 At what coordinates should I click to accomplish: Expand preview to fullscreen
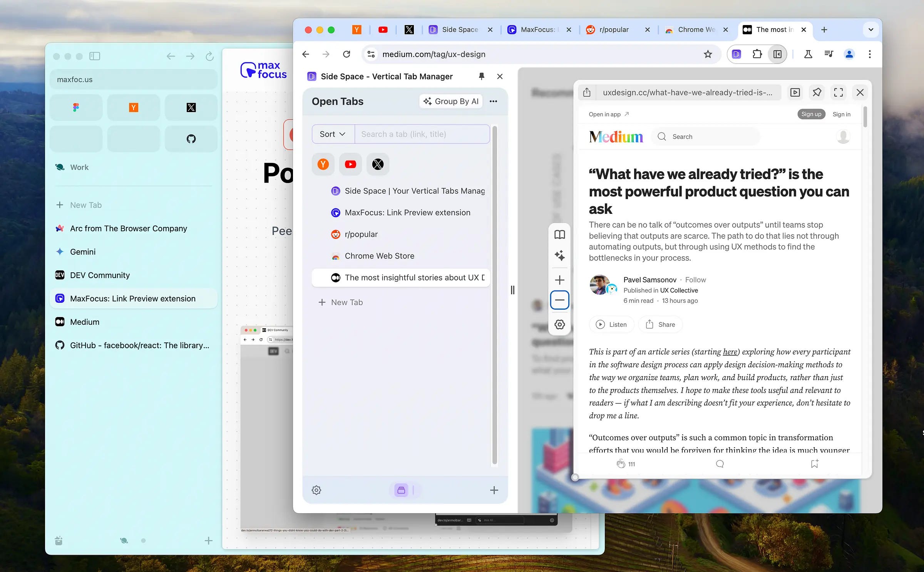[838, 92]
